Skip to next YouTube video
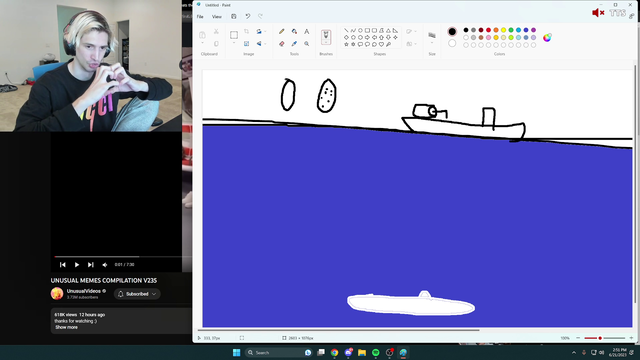 [91, 265]
